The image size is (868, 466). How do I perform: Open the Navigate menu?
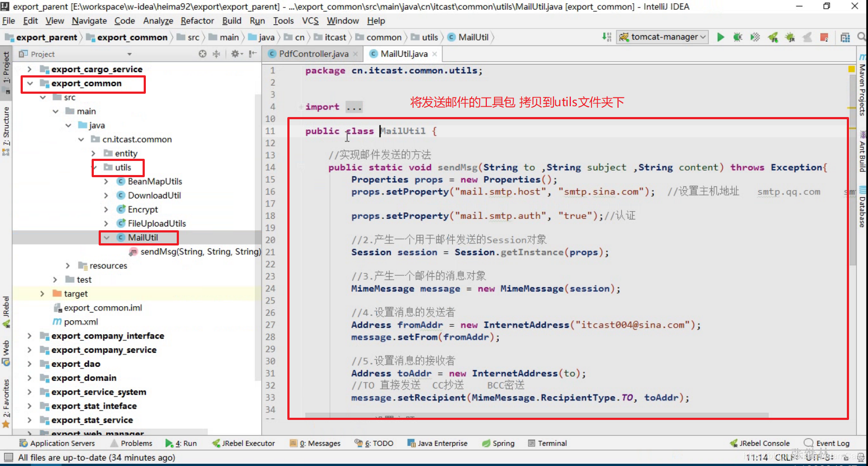tap(89, 21)
